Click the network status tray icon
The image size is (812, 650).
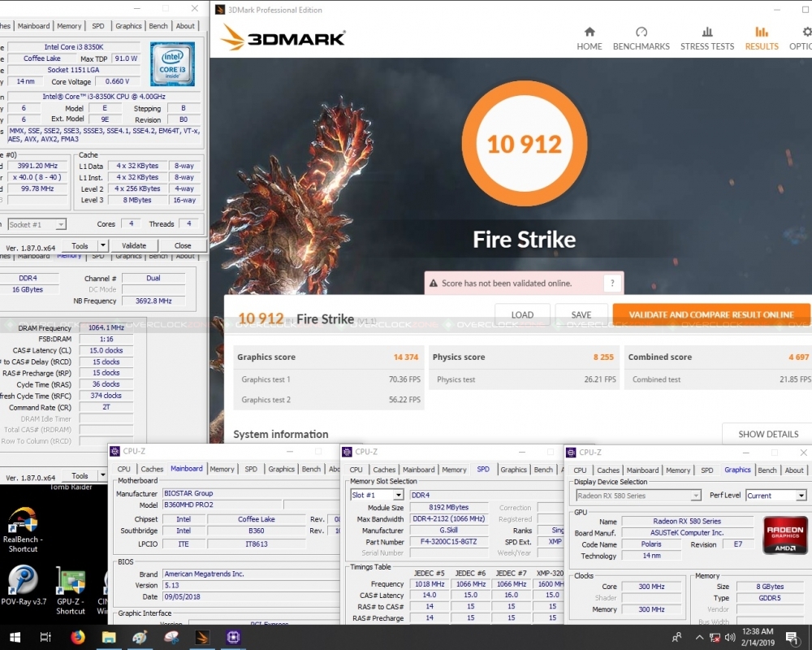pyautogui.click(x=715, y=638)
